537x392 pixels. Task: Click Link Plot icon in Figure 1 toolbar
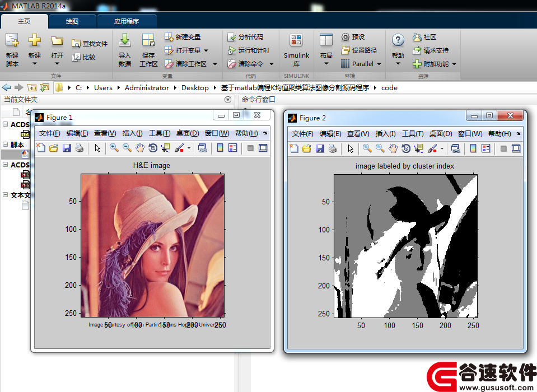click(x=202, y=148)
